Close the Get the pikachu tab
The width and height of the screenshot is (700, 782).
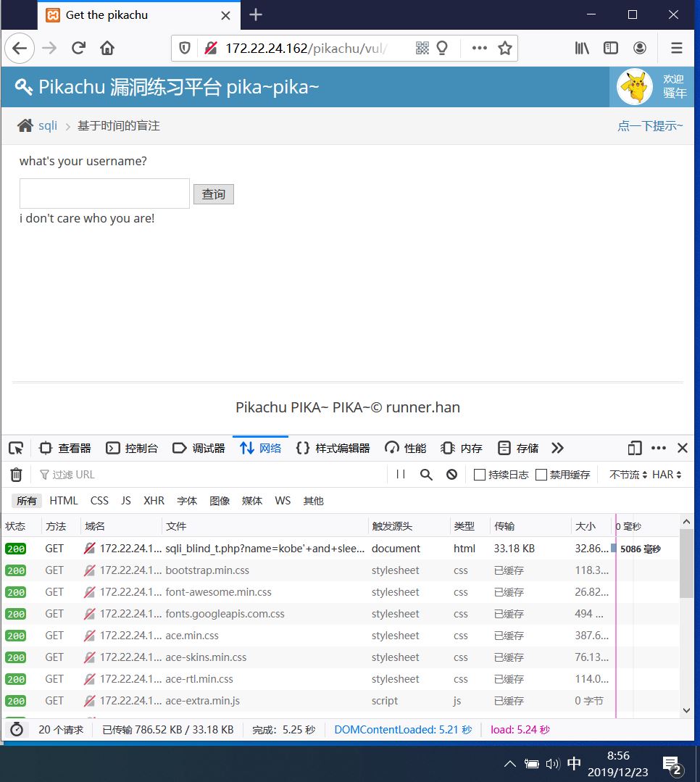[x=225, y=15]
